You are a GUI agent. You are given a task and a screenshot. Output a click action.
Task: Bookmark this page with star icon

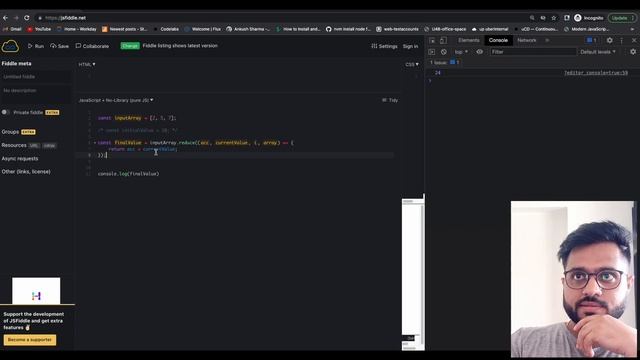pyautogui.click(x=554, y=18)
